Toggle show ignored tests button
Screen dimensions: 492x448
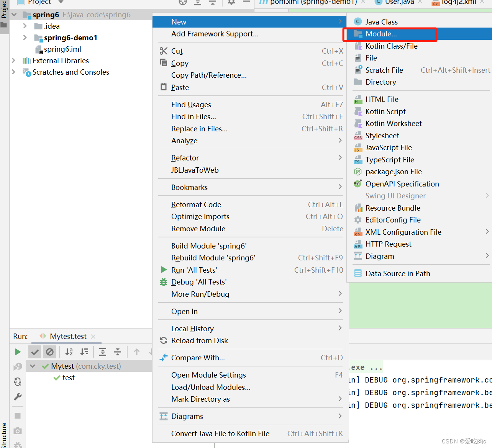click(x=50, y=352)
